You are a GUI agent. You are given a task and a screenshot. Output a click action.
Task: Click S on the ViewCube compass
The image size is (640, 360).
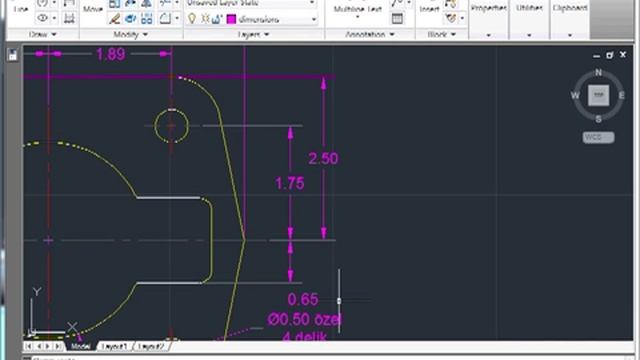click(x=598, y=119)
